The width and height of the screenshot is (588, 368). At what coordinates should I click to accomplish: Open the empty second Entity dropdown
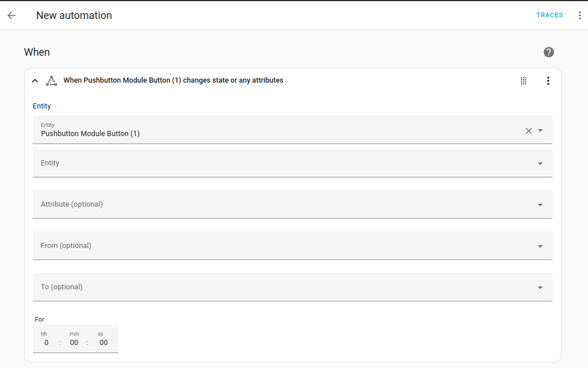coord(540,163)
